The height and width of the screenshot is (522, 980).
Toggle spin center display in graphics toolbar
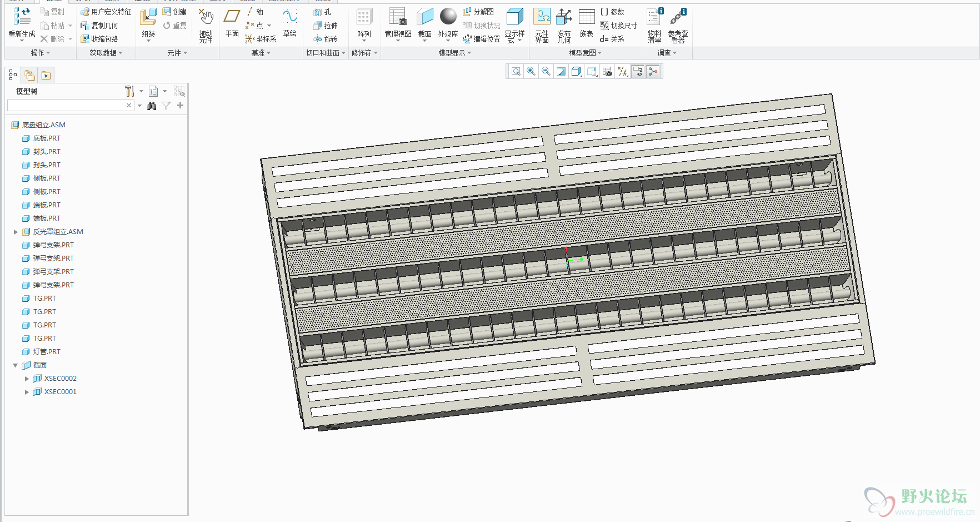coord(653,71)
